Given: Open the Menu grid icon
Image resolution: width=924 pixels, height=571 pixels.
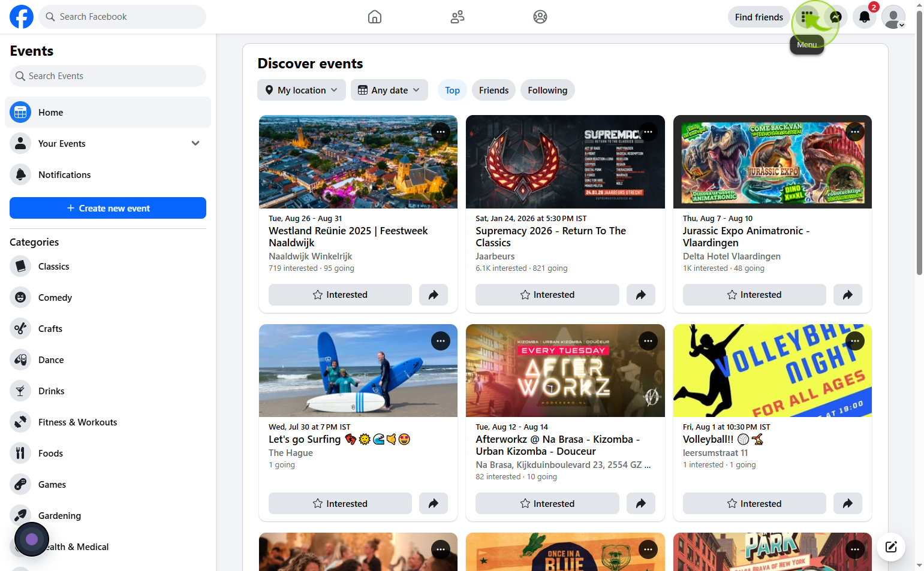Looking at the screenshot, I should tap(807, 17).
